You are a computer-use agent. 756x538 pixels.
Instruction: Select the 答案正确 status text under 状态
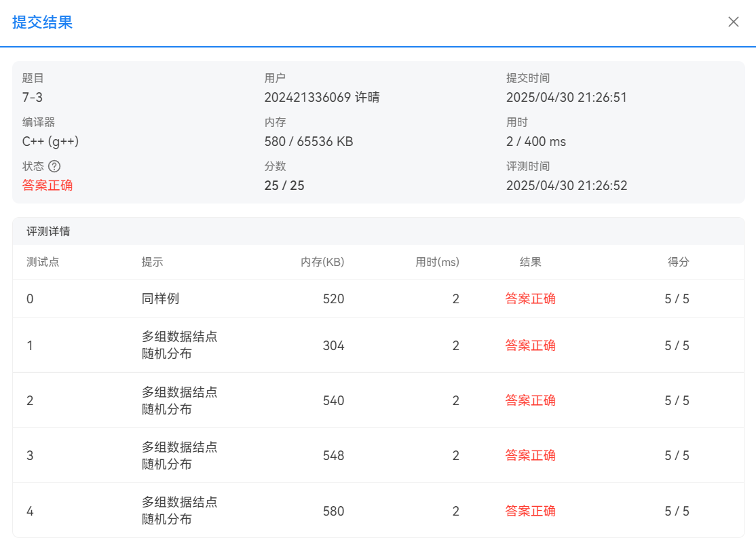[48, 185]
